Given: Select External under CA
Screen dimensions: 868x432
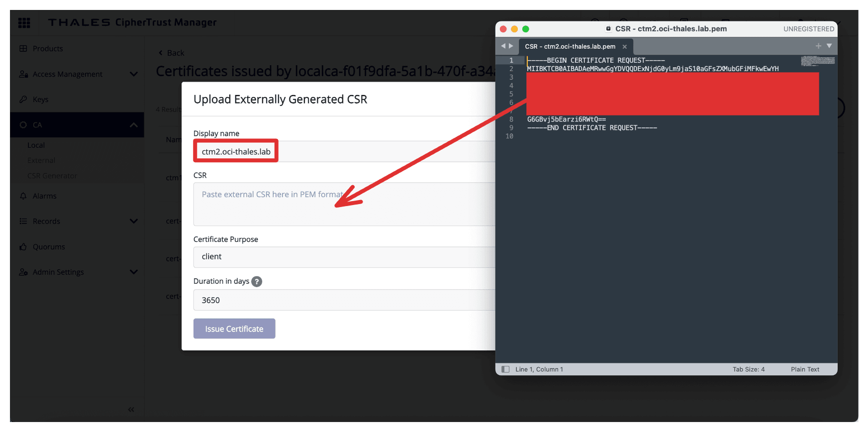Looking at the screenshot, I should click(41, 160).
